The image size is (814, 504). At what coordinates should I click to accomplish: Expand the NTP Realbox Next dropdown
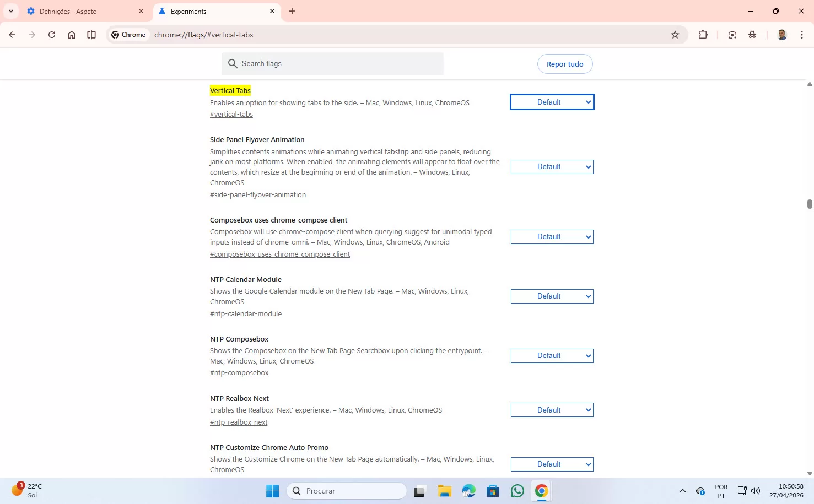(x=552, y=410)
